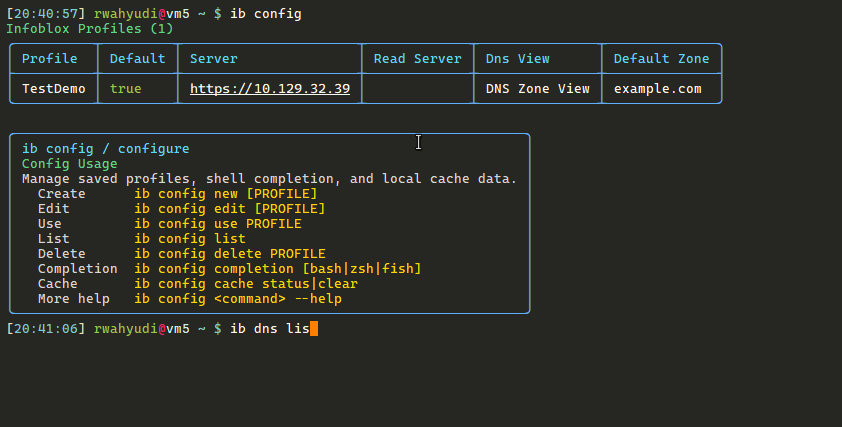Click the 'Create' usage label
Viewport: 842px width, 427px height.
pyautogui.click(x=62, y=194)
